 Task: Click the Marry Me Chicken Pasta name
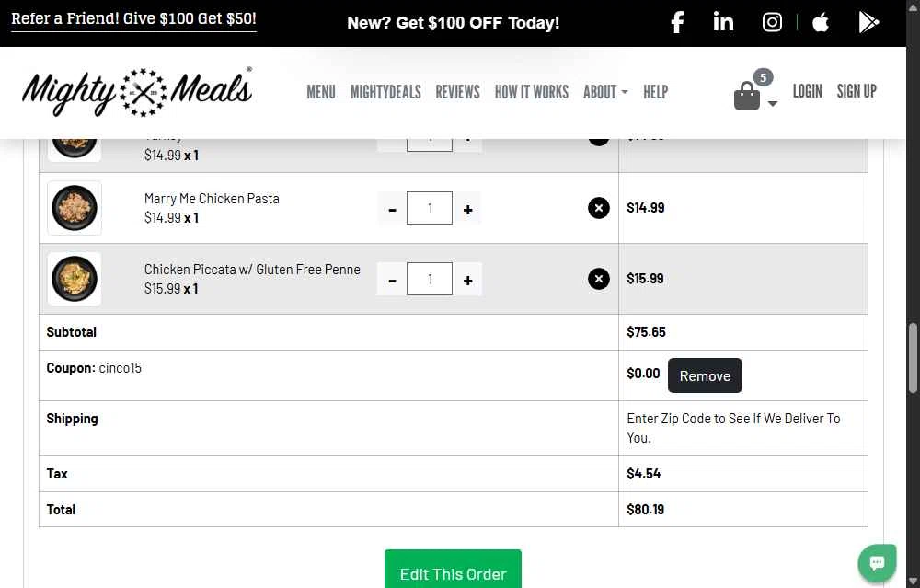[212, 199]
